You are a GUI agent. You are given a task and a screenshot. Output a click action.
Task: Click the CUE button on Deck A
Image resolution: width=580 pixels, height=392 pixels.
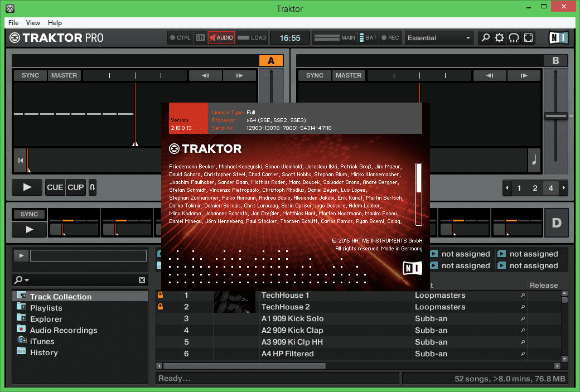55,187
